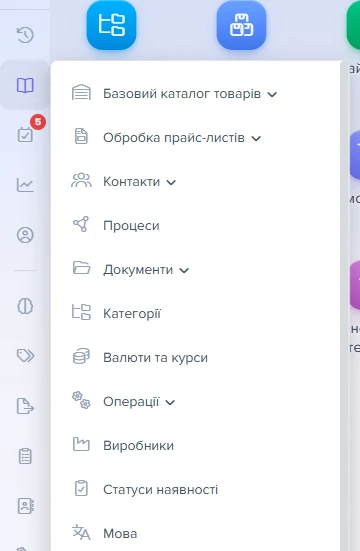
Task: Open the contact book sidebar icon
Action: [x=25, y=506]
